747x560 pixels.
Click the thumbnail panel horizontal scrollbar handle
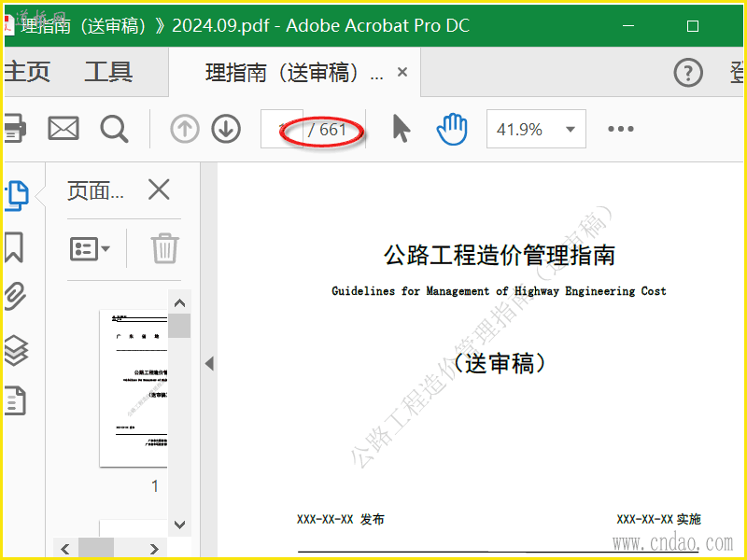(x=96, y=549)
